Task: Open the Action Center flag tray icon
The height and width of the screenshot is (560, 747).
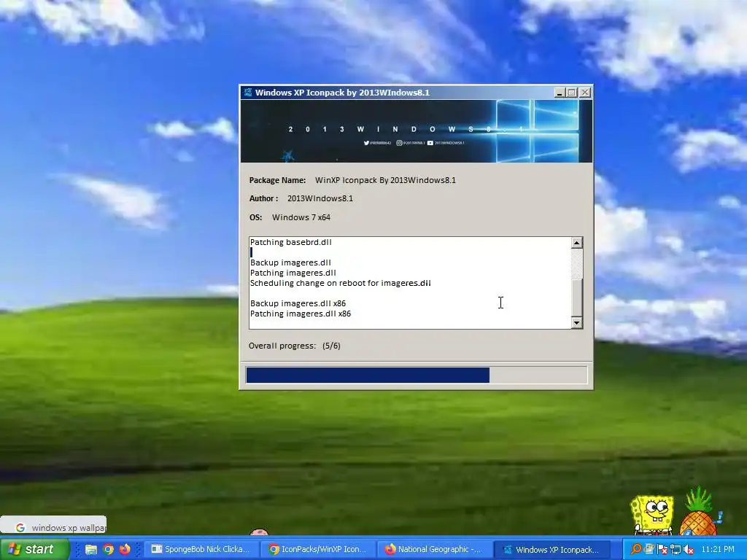Action: click(x=662, y=550)
